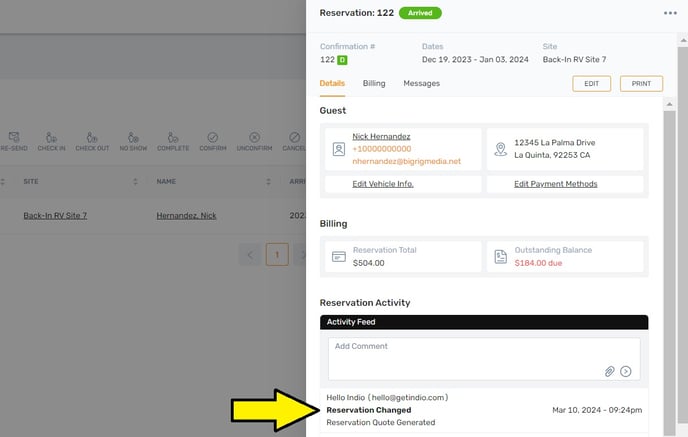Click the outer scrollbar up arrow
688x437 pixels.
point(683,40)
